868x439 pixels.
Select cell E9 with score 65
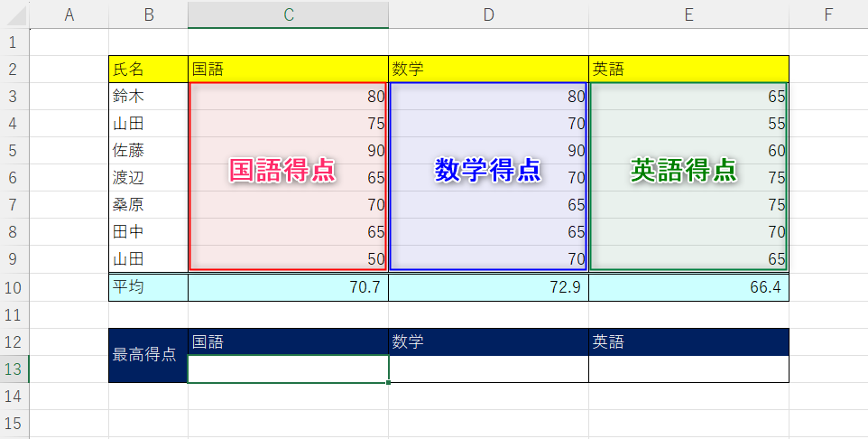pyautogui.click(x=688, y=259)
